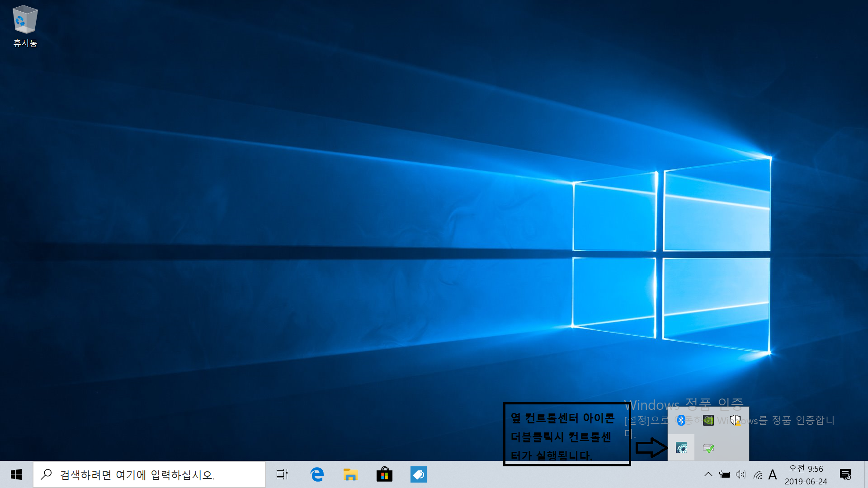The width and height of the screenshot is (868, 488).
Task: Open the clock and date calendar
Action: click(806, 474)
